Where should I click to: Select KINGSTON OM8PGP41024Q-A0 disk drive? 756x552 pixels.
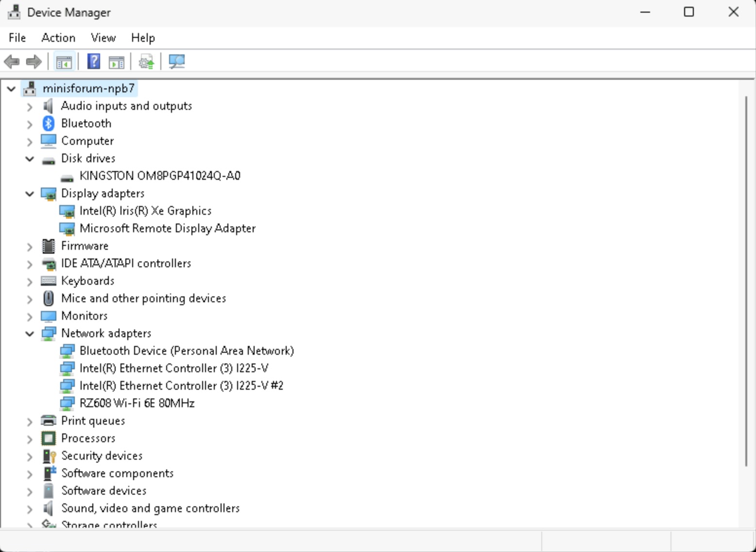point(160,176)
